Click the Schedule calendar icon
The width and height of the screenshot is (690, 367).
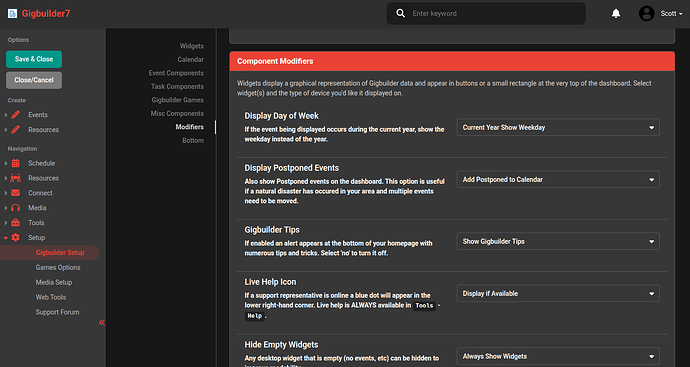tap(15, 163)
